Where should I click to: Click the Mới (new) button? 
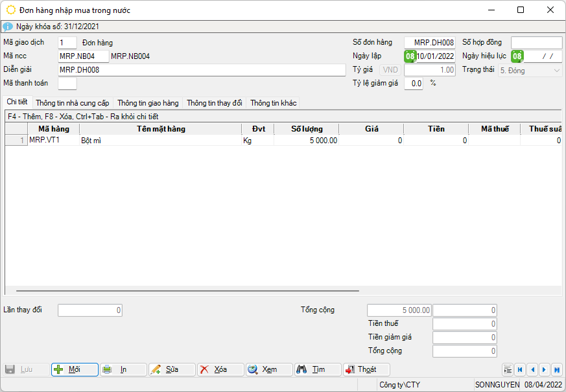click(75, 369)
